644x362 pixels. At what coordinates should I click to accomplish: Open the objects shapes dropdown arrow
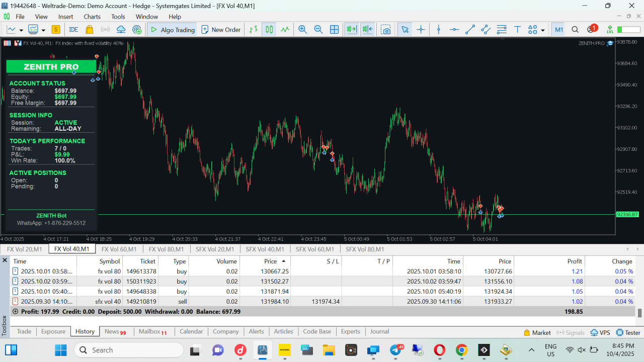tap(543, 30)
